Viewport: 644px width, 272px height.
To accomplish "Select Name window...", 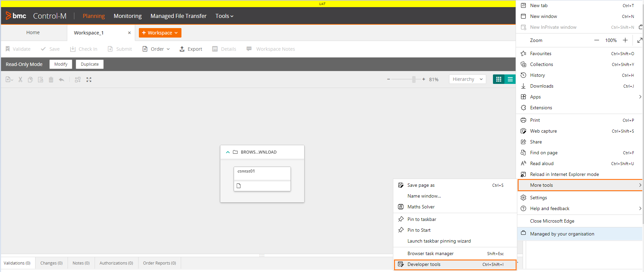I will click(455, 196).
